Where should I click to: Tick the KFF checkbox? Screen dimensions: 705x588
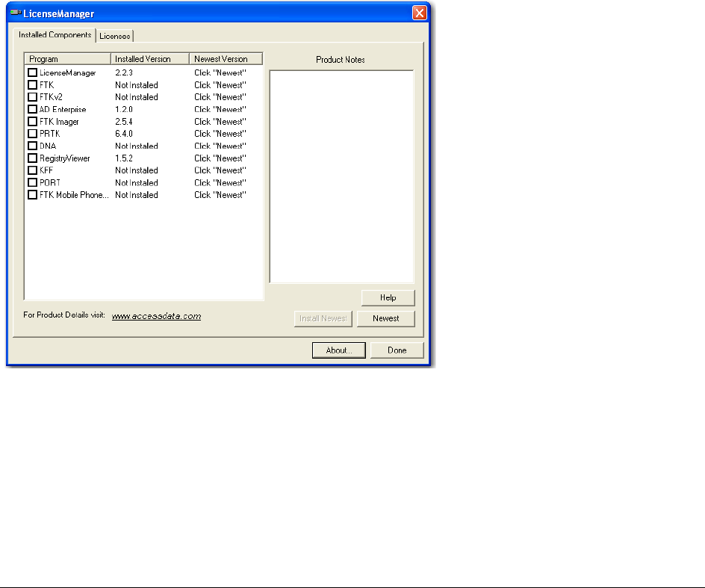(x=32, y=170)
